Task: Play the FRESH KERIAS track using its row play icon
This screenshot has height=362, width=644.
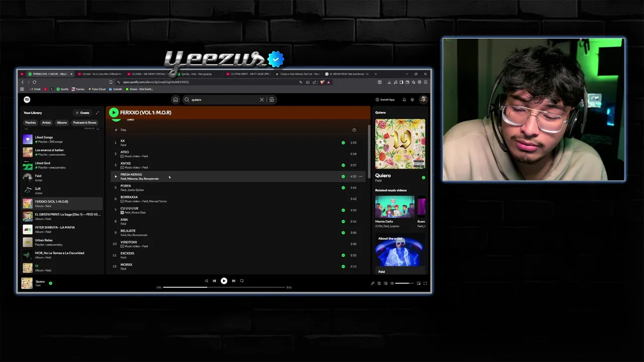Action: [115, 176]
